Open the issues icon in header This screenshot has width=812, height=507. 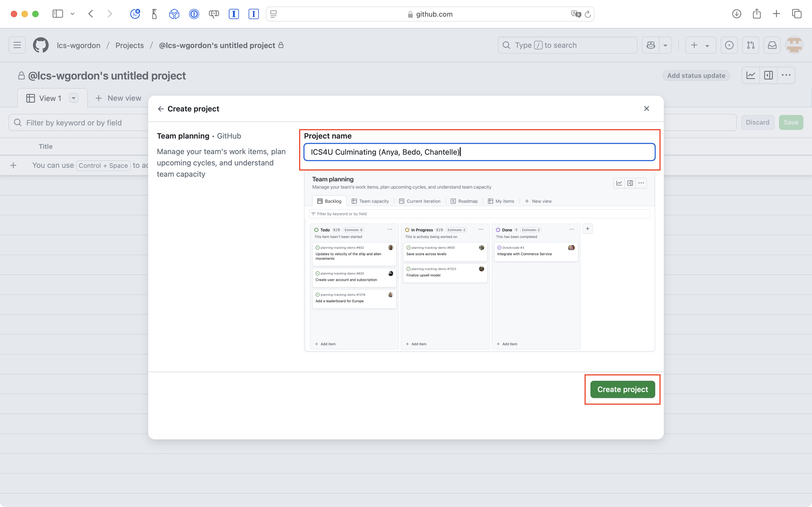click(x=729, y=45)
